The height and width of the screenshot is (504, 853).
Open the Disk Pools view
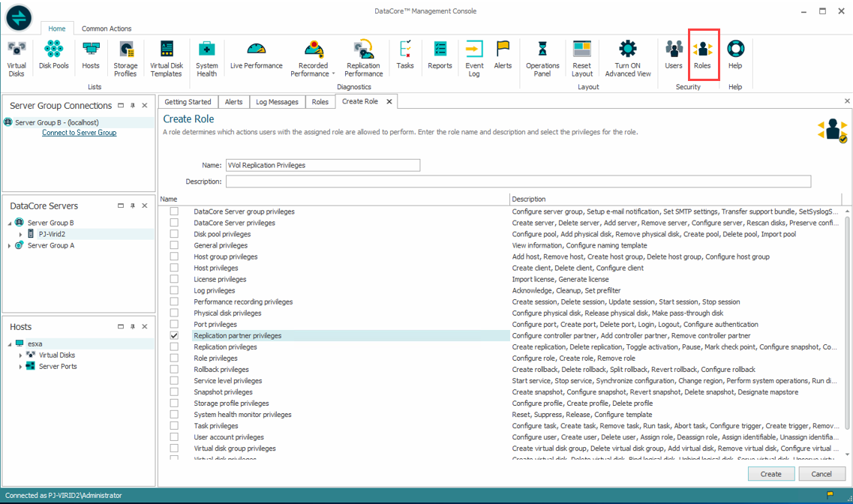[x=53, y=58]
